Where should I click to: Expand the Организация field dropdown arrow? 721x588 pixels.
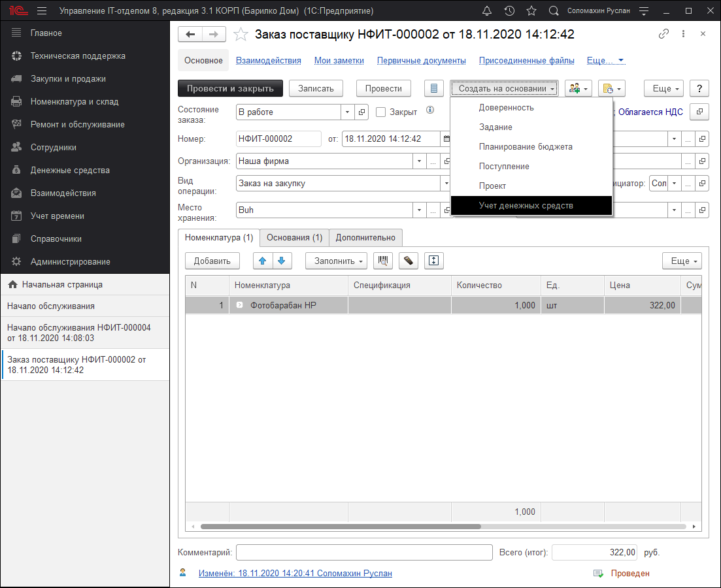pyautogui.click(x=418, y=161)
